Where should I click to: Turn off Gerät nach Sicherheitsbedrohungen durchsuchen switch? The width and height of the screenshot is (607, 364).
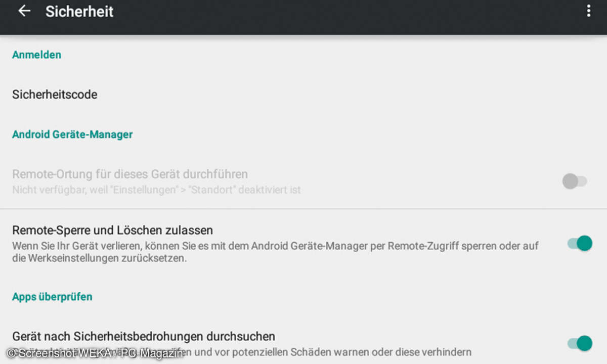[x=580, y=343]
